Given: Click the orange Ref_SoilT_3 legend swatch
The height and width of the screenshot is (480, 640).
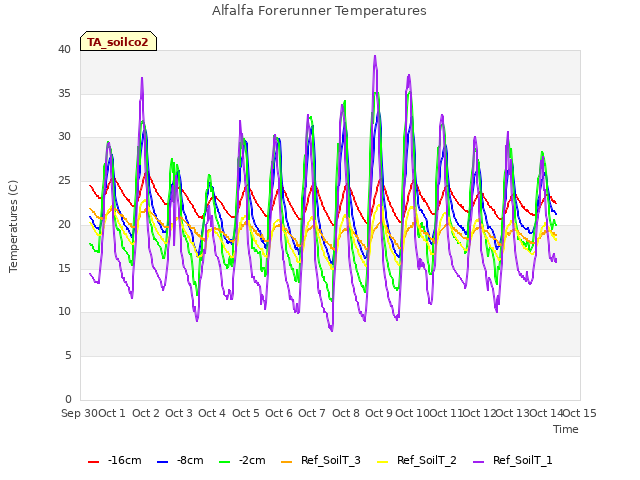Looking at the screenshot, I should click(x=287, y=462).
